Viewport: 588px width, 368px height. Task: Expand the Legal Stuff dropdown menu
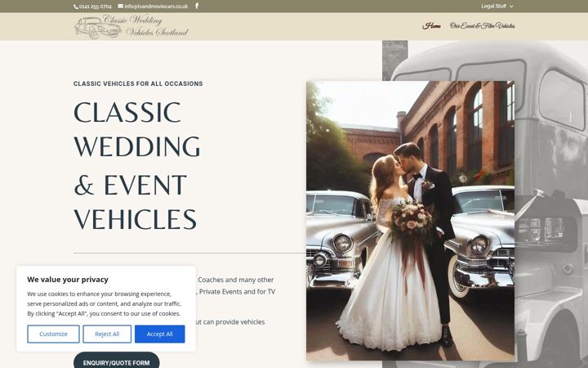pyautogui.click(x=497, y=6)
